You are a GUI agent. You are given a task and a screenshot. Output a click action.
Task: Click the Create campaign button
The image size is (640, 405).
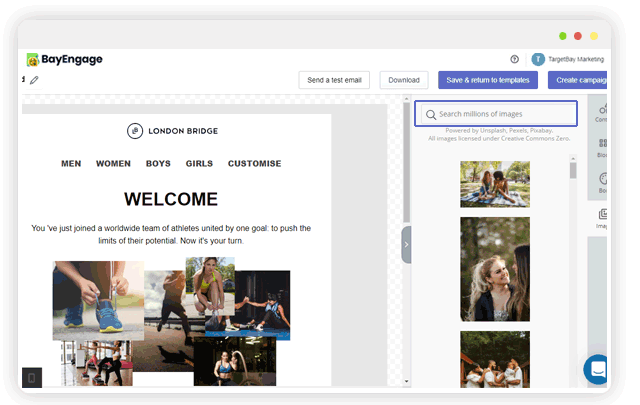(578, 80)
